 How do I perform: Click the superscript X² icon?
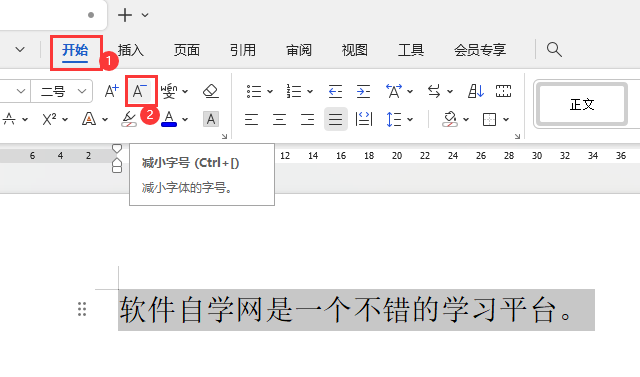coord(49,119)
